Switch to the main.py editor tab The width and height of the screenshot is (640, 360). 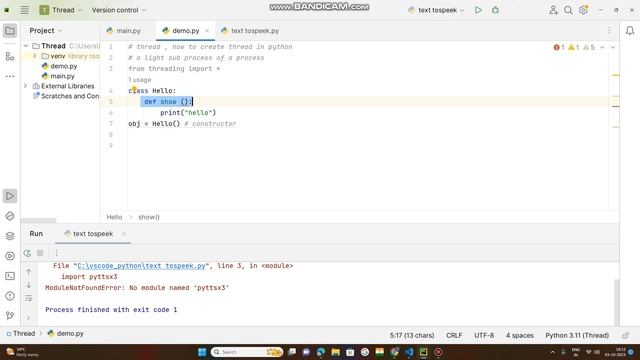(x=124, y=31)
